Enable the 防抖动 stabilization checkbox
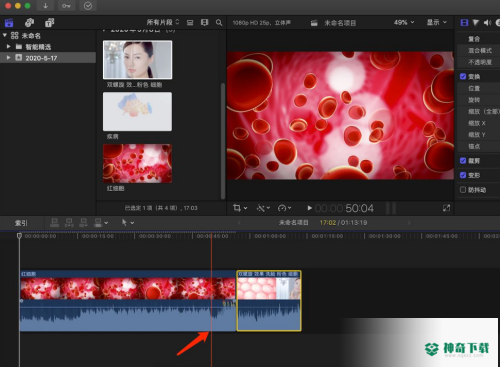This screenshot has width=500, height=367. click(x=463, y=190)
